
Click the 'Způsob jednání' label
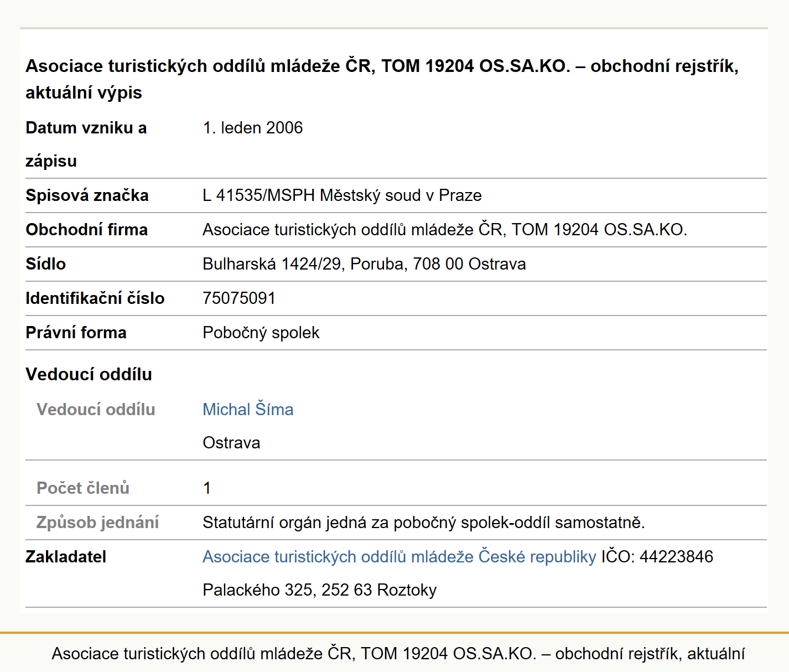[x=97, y=522]
